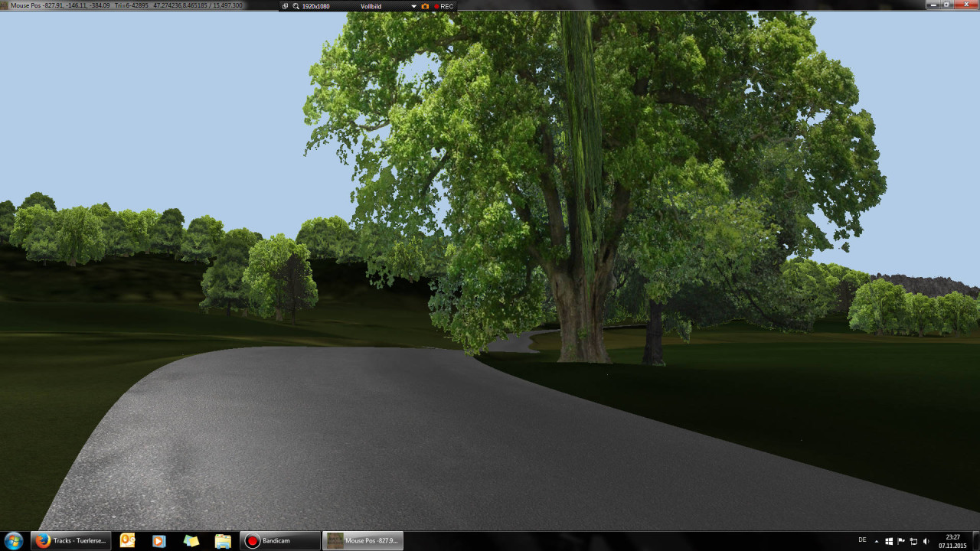Switch to Bandicam taskbar window
The image size is (980, 551).
(280, 540)
